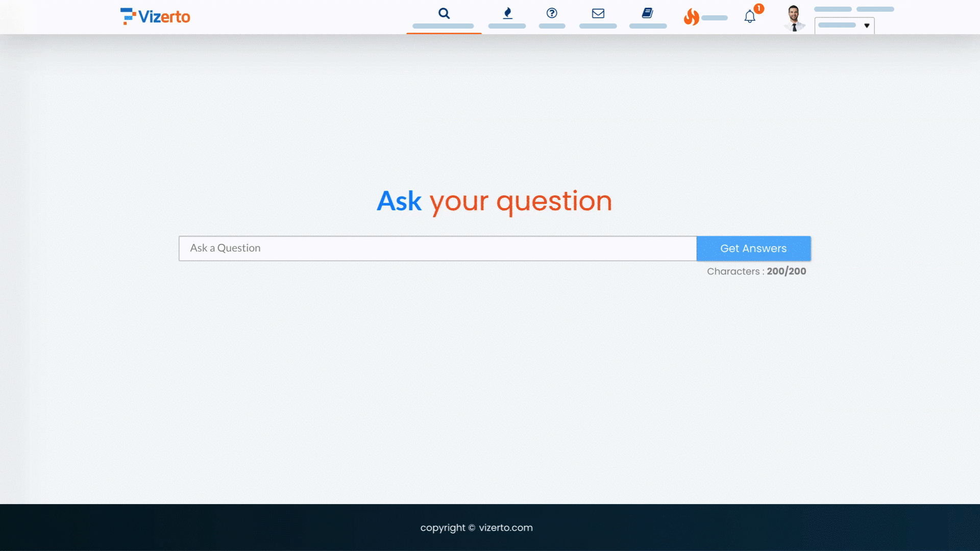Expand the profile dropdown arrow
Viewport: 980px width, 551px height.
click(x=867, y=26)
